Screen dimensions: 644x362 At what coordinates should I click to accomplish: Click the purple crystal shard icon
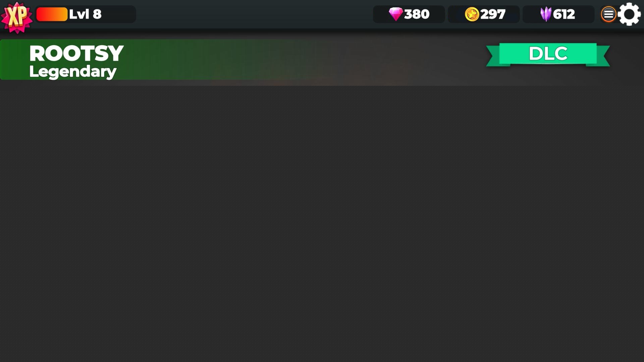tap(546, 14)
